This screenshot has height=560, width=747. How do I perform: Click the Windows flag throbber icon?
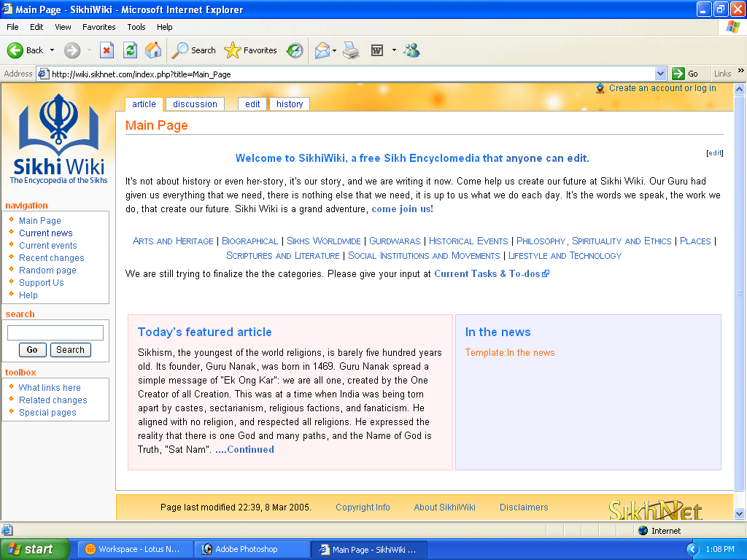[x=732, y=27]
